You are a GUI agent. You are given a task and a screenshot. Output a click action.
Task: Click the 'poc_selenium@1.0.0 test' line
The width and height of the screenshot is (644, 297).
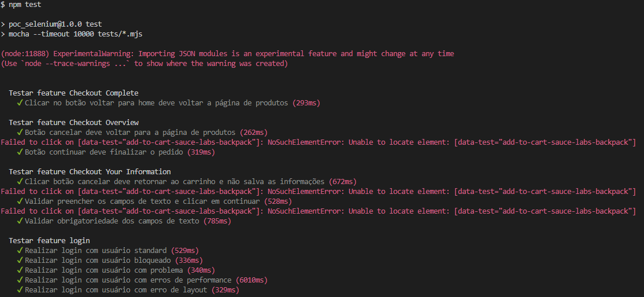(x=51, y=24)
